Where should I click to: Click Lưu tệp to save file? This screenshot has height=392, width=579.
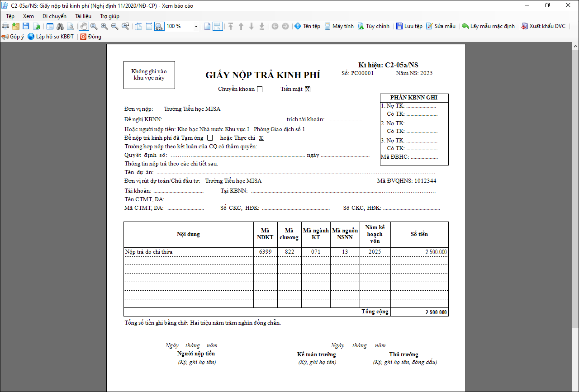[x=409, y=26]
